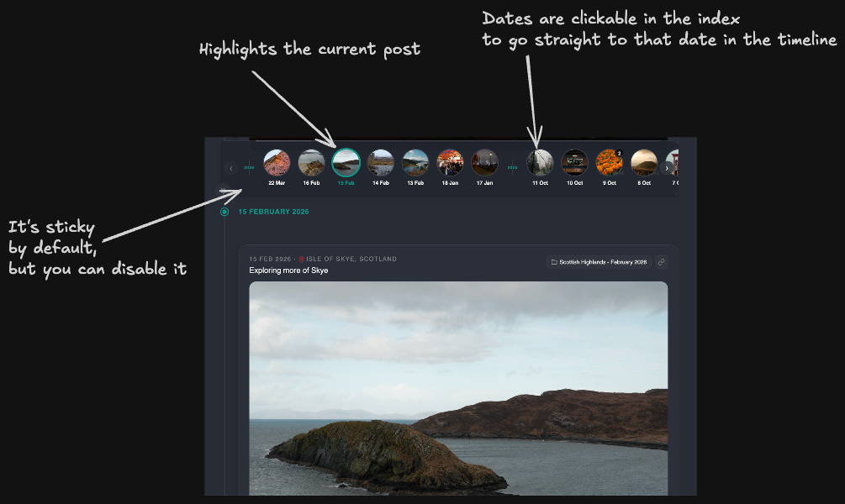Go to the 14 Feb post thumbnail
The image size is (845, 504).
pos(381,162)
